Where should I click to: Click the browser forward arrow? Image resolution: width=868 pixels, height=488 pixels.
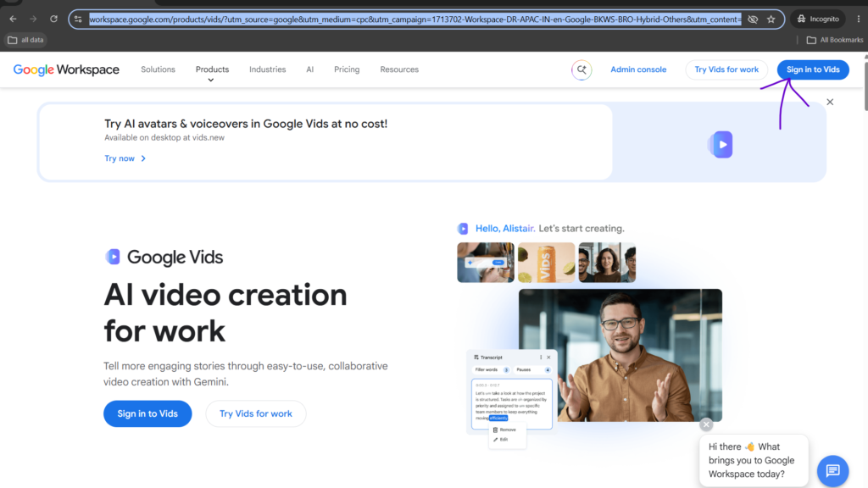coord(33,19)
